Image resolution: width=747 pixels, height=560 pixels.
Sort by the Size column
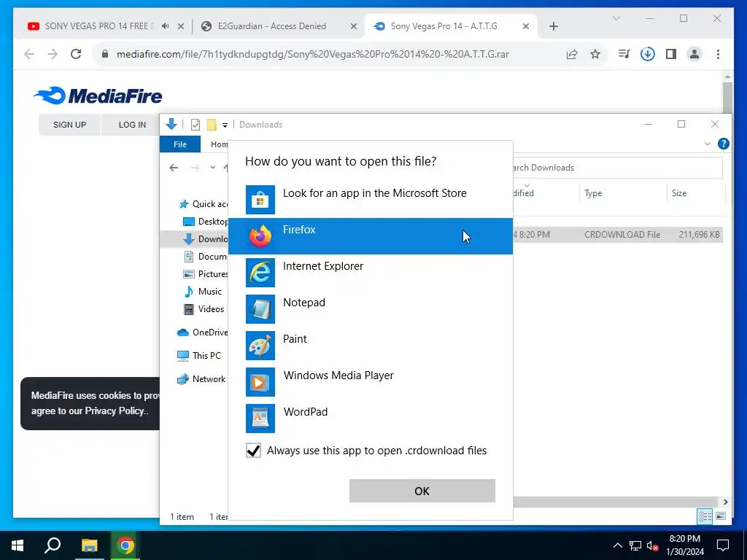tap(695, 192)
